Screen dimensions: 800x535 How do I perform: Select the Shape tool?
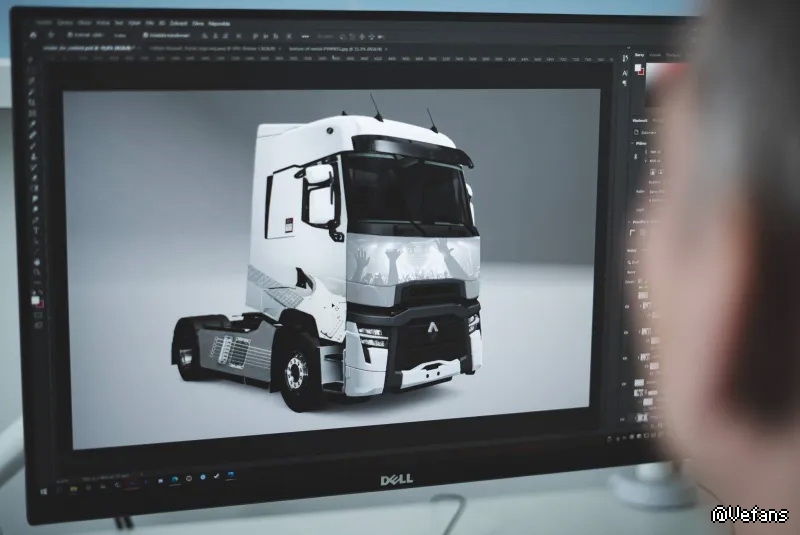click(x=36, y=251)
